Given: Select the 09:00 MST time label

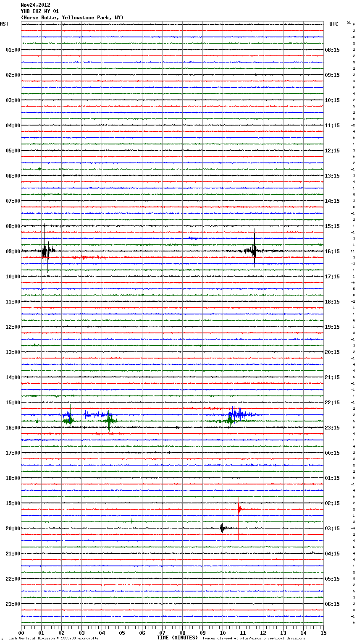Looking at the screenshot, I should [x=13, y=251].
